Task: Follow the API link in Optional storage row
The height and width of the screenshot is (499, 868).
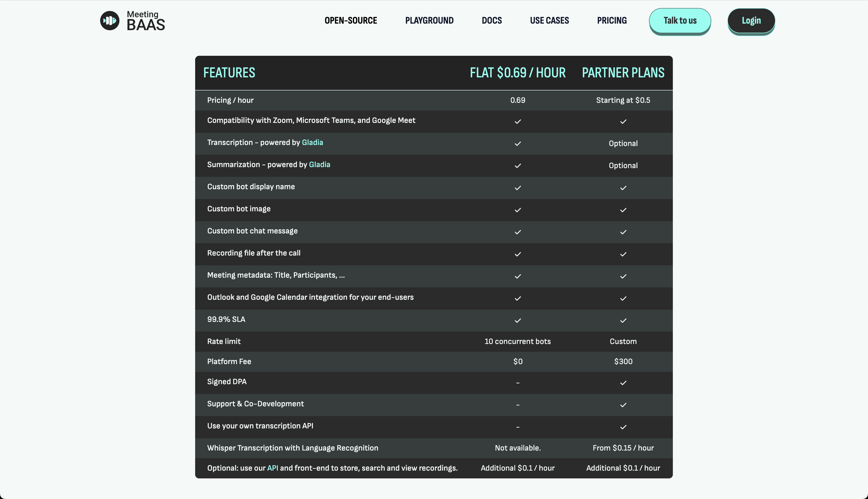Action: click(273, 468)
